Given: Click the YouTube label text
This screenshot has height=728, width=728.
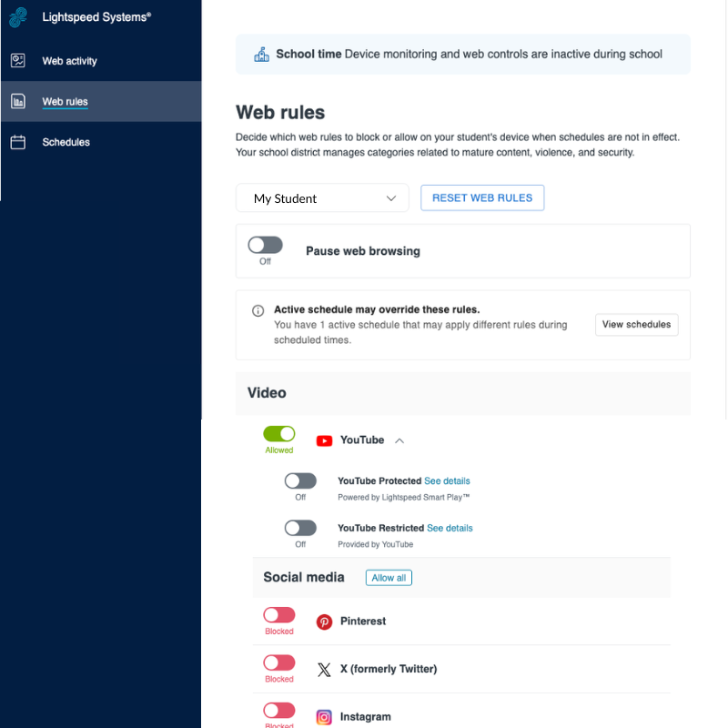Looking at the screenshot, I should 362,440.
